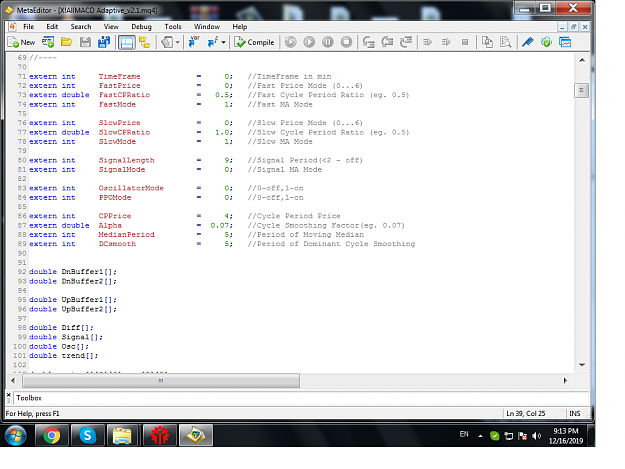Click the vertical scrollbar up arrow

click(x=582, y=60)
